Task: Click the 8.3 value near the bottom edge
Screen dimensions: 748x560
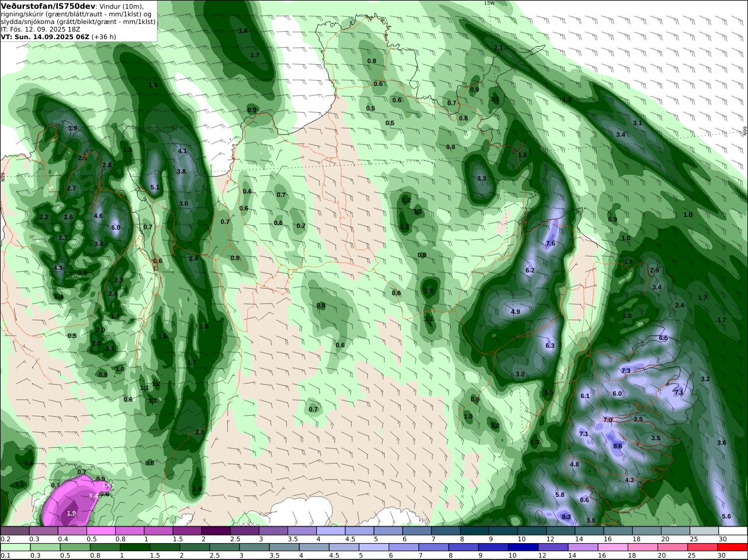Action: click(566, 517)
